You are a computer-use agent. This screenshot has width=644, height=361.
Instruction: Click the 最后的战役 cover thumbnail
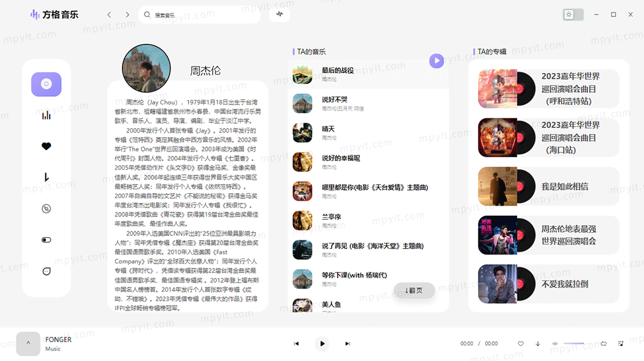click(x=303, y=74)
